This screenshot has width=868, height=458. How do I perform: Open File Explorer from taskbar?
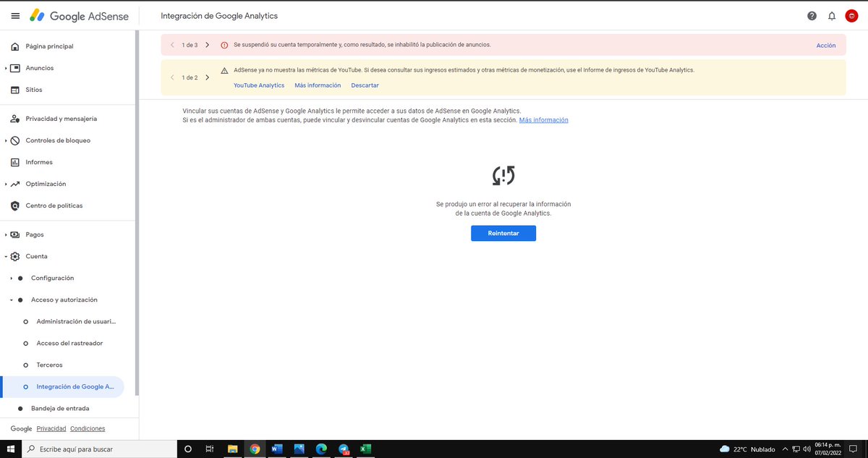click(232, 449)
